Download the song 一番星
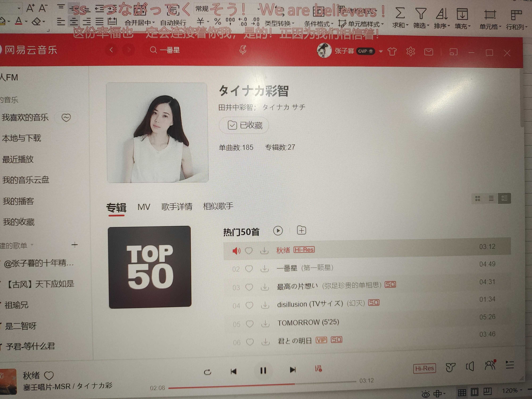The height and width of the screenshot is (399, 532). tap(265, 268)
